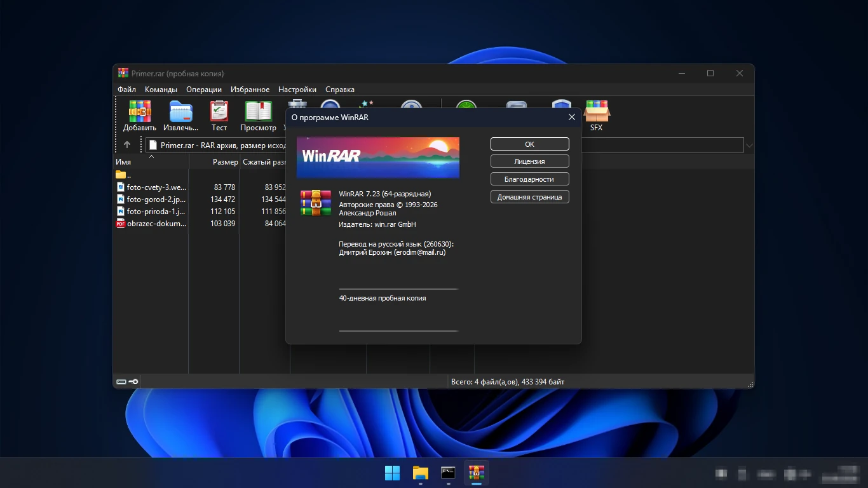Click the size value 112 105
The height and width of the screenshot is (488, 868).
[x=222, y=211]
